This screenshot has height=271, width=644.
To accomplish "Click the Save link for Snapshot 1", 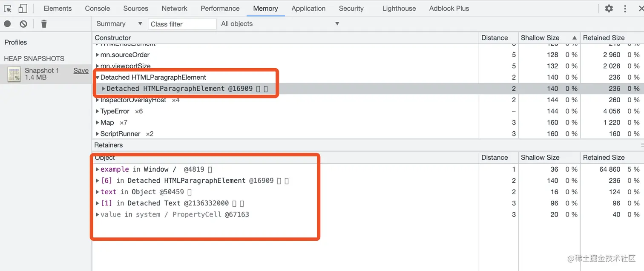I will tap(81, 71).
